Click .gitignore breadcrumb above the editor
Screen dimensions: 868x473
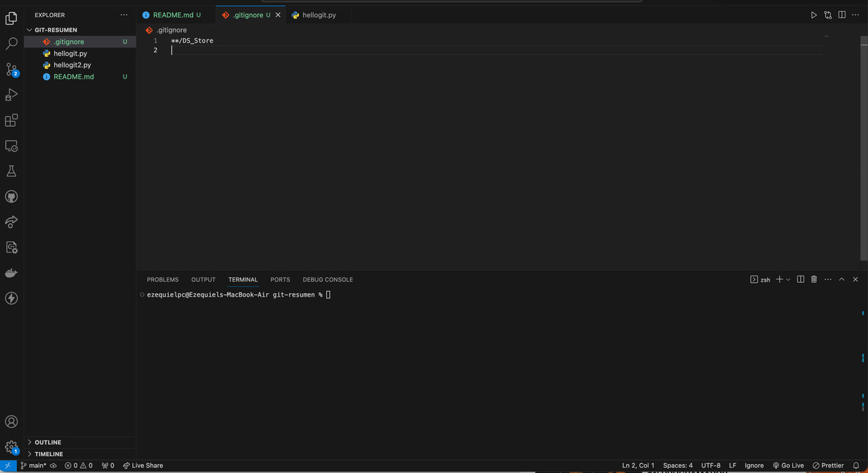[x=167, y=30]
